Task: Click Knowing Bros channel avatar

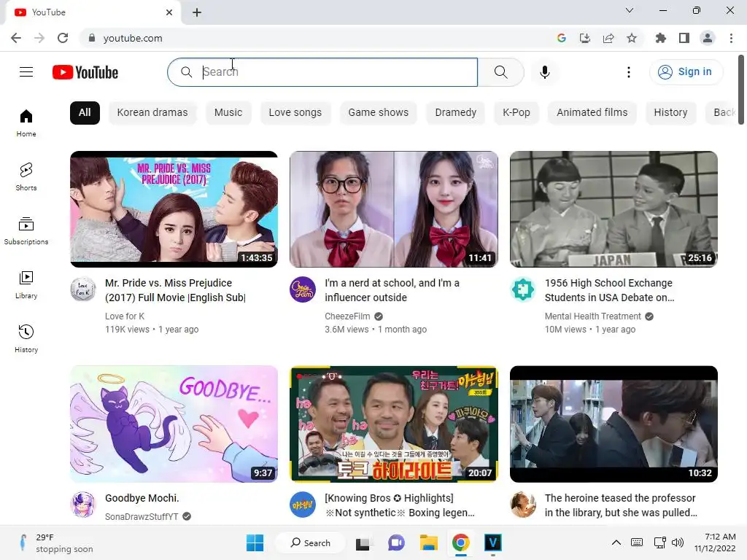Action: click(303, 505)
